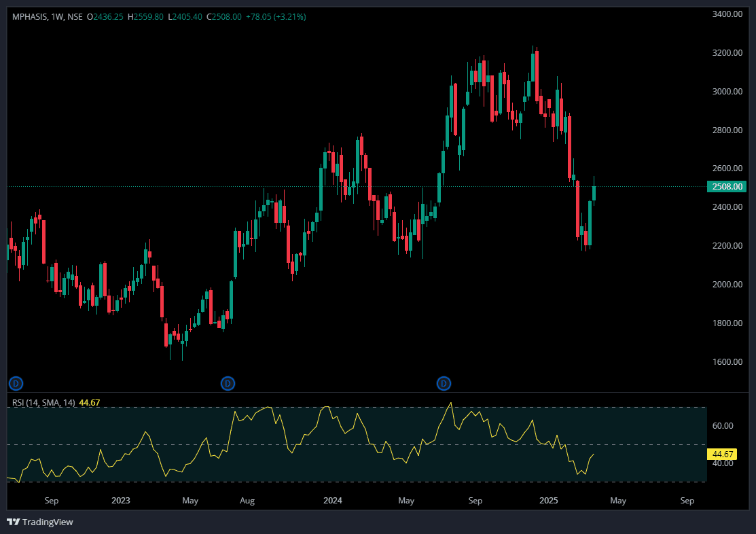Click the change value +78.05 (+3.21%)
Screen dimensions: 756x534
tap(276, 17)
